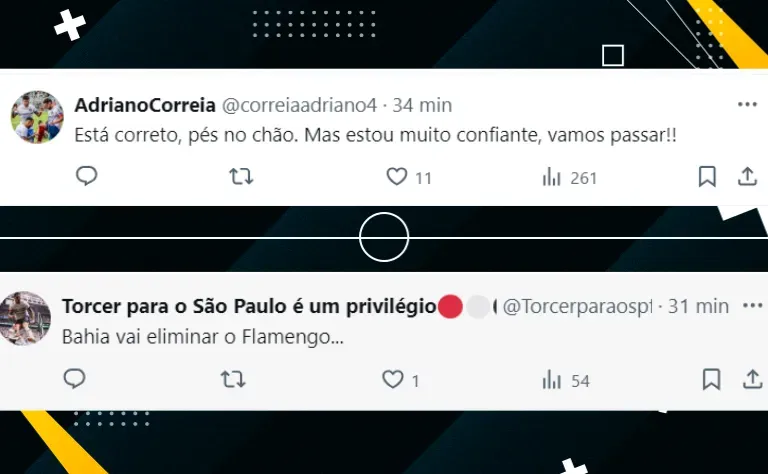Open the Torcer para o São Paulo name

pos(249,307)
